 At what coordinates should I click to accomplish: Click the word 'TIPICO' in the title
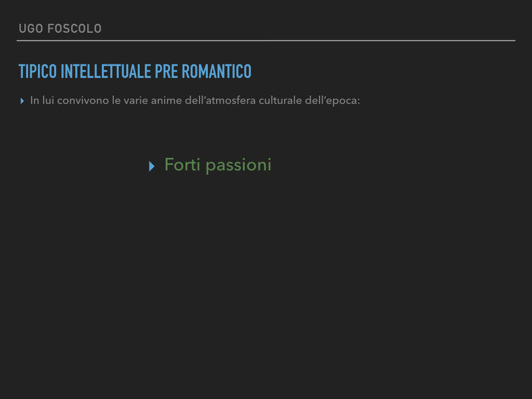click(x=37, y=71)
